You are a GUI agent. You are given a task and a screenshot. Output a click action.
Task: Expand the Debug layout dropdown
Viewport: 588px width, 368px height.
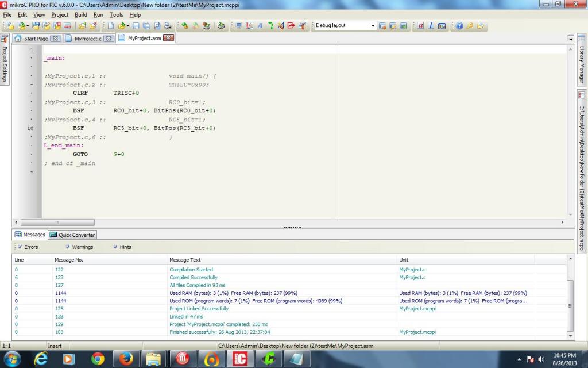tap(373, 25)
